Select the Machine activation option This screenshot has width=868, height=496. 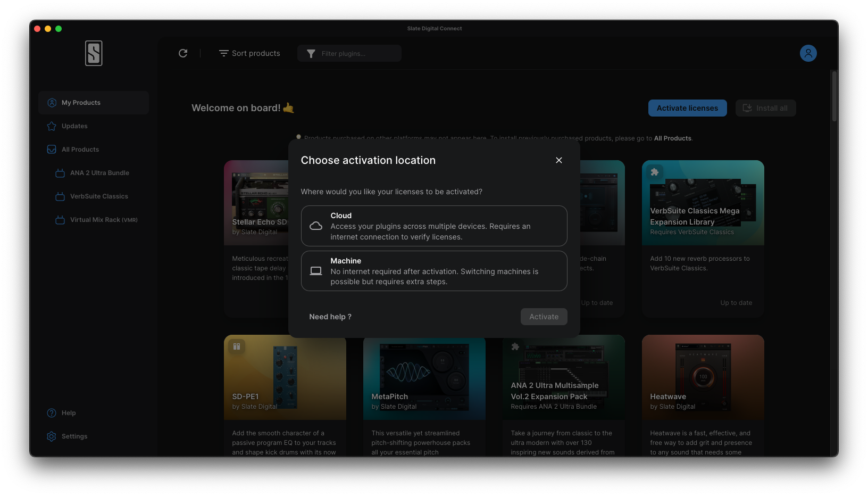tap(434, 271)
